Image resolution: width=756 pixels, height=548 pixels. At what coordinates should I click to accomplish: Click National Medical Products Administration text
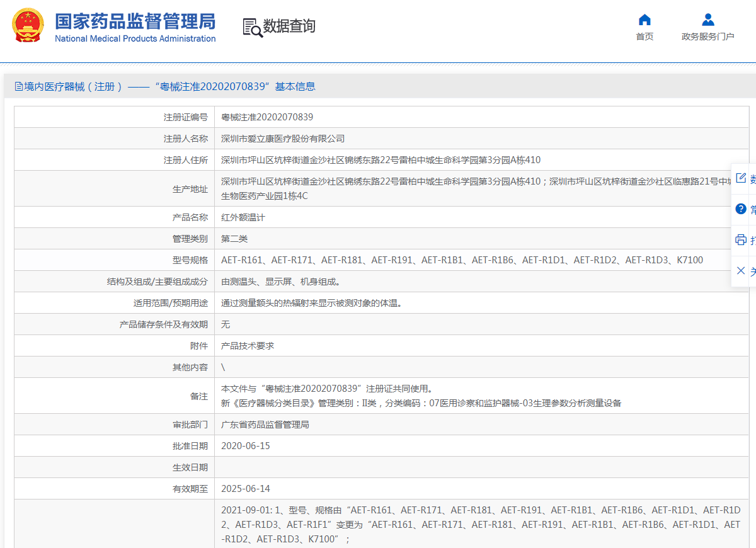pyautogui.click(x=135, y=39)
